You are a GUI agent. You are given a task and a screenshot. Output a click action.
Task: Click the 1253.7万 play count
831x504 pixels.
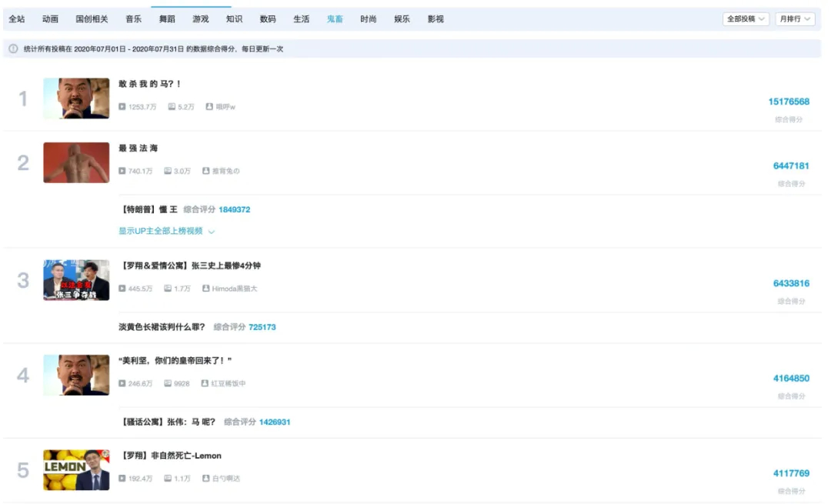[142, 106]
